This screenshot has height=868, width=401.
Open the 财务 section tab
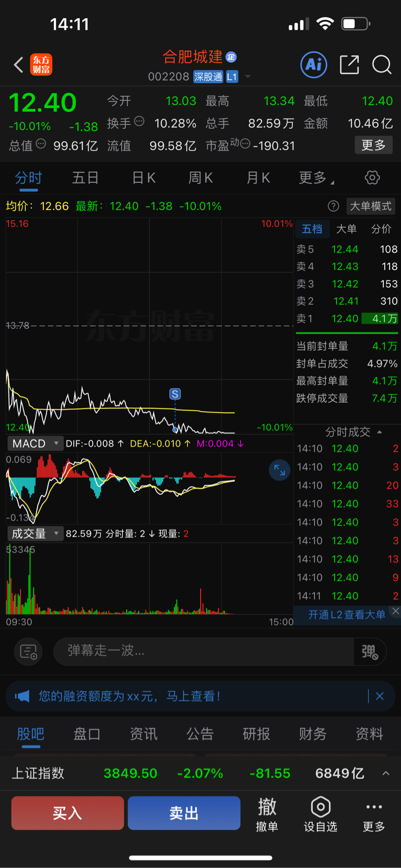313,734
